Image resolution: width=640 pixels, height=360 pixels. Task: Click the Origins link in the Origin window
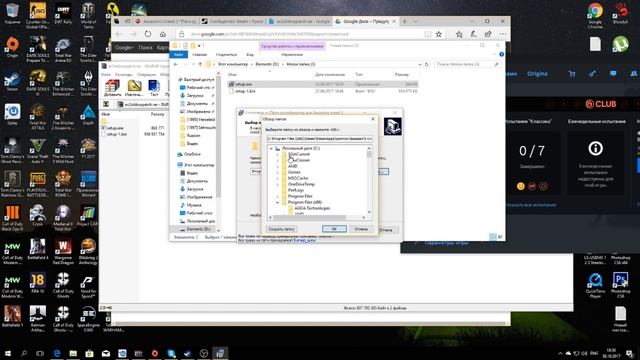tap(537, 74)
